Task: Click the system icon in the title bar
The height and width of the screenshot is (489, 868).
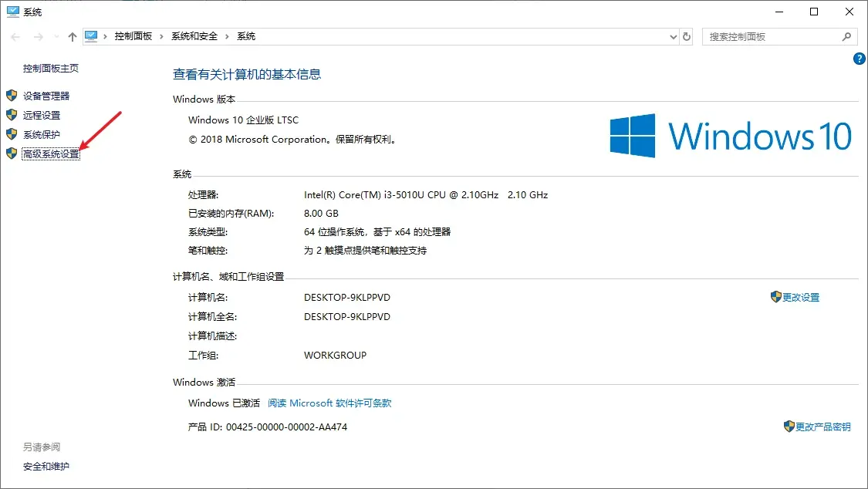Action: click(13, 12)
